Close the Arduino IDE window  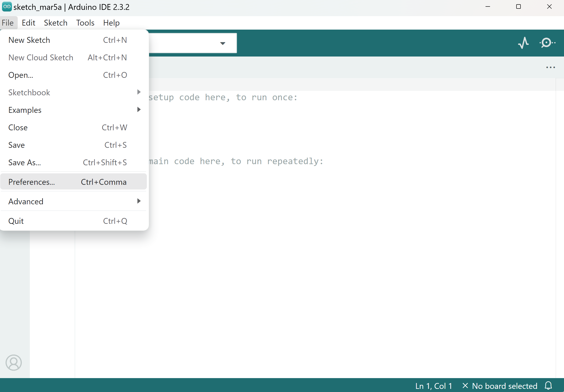[549, 7]
